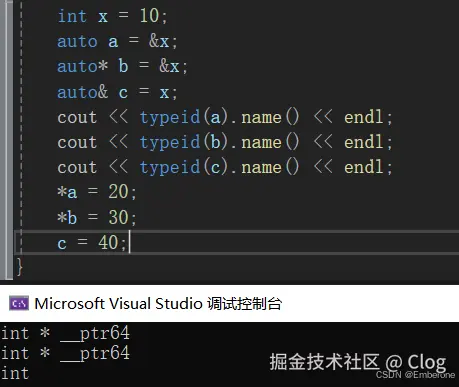
Task: Click the closing brace of the function
Action: click(20, 267)
